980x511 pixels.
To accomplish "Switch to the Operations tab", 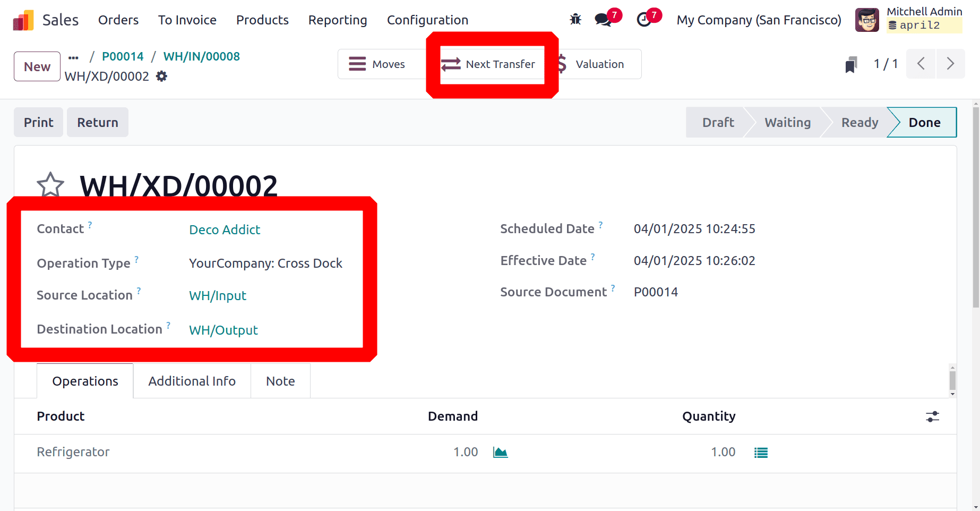I will [x=85, y=381].
